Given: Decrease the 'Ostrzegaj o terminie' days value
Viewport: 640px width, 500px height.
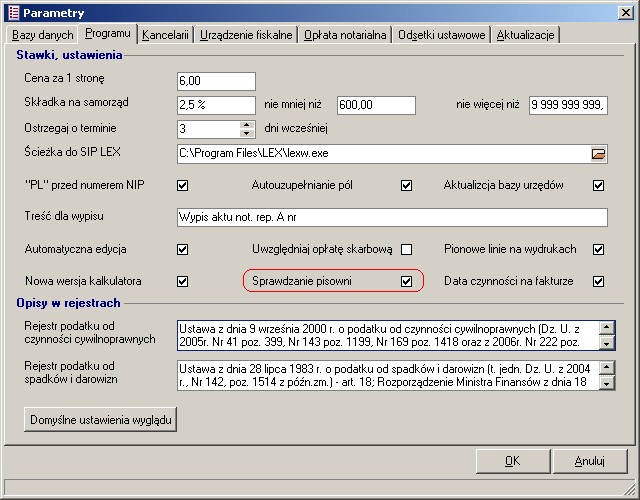Looking at the screenshot, I should click(247, 133).
